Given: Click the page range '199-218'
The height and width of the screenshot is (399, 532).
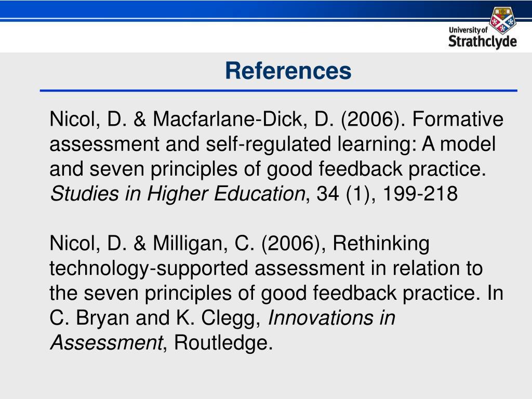Looking at the screenshot, I should tap(420, 194).
